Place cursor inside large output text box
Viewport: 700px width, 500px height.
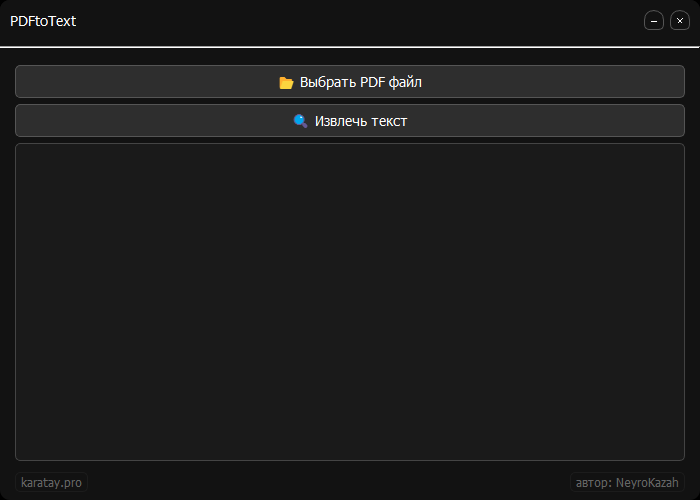pos(350,302)
